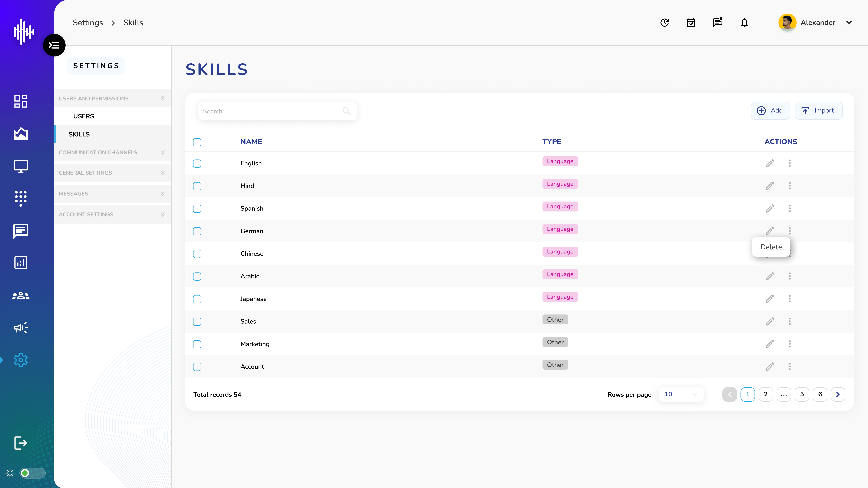The image size is (868, 488).
Task: Check the Sales row checkbox
Action: (x=197, y=321)
